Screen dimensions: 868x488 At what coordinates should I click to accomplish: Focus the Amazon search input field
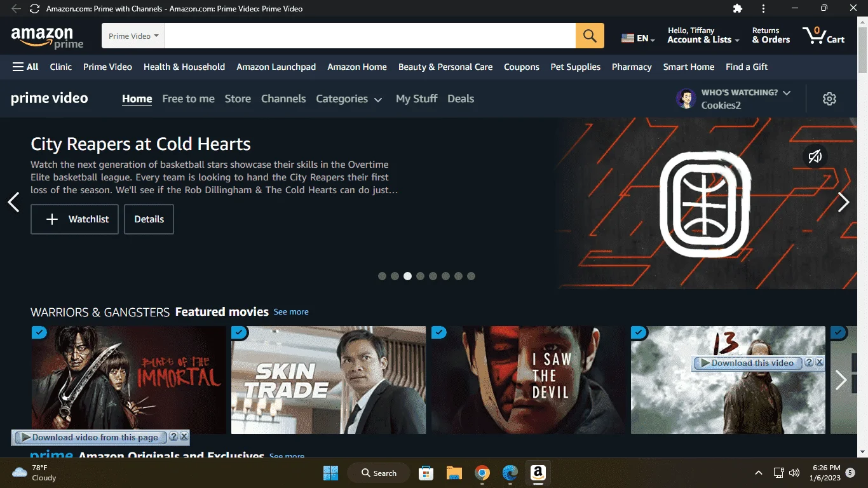(370, 36)
